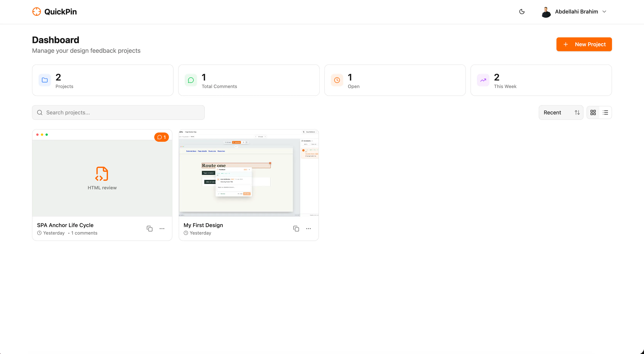The height and width of the screenshot is (354, 644).
Task: Click the QuickPin brand name
Action: point(61,12)
